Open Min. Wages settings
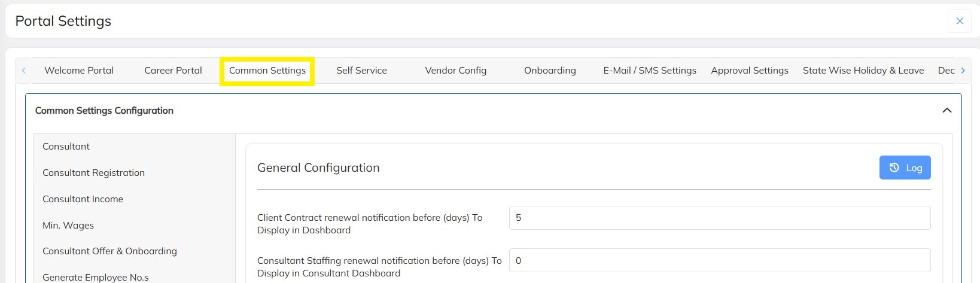This screenshot has width=980, height=283. [68, 226]
